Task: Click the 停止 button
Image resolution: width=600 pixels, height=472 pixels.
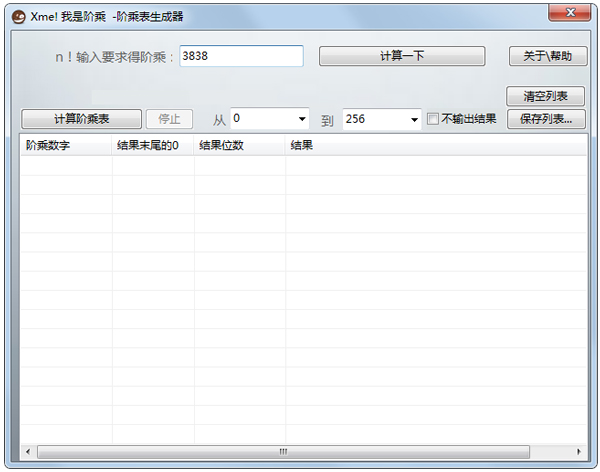Action: pos(169,119)
